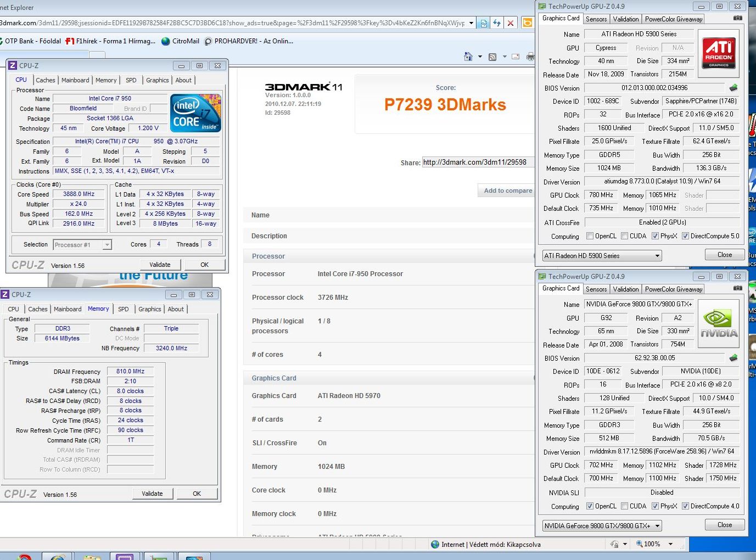Switch to Caches tab in upper CPU-Z
Screen dimensions: 756x560
click(x=46, y=80)
